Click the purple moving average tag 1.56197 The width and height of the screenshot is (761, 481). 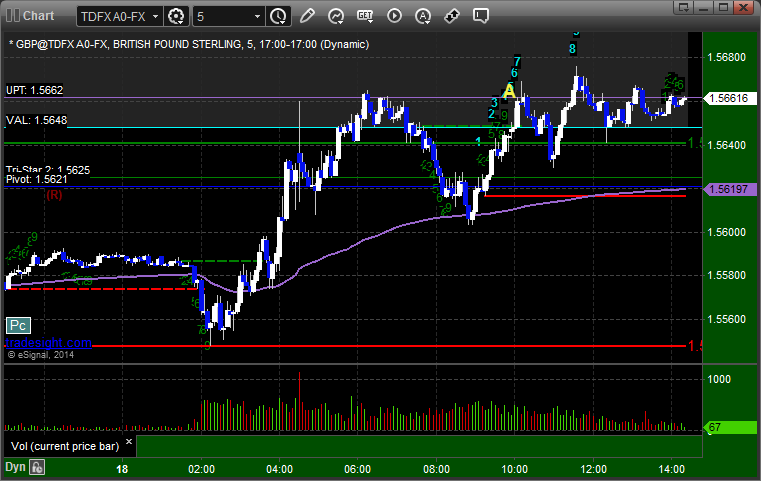click(729, 189)
